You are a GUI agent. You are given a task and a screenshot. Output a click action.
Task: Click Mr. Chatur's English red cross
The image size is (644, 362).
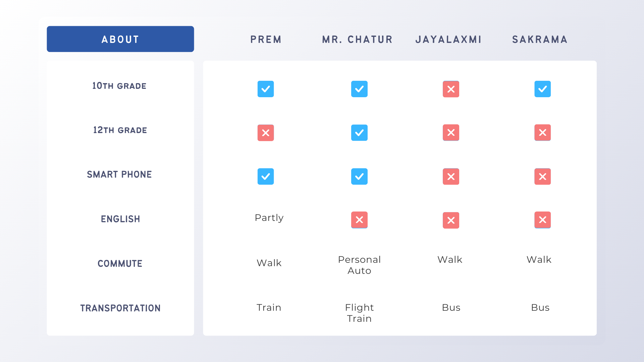pyautogui.click(x=359, y=220)
